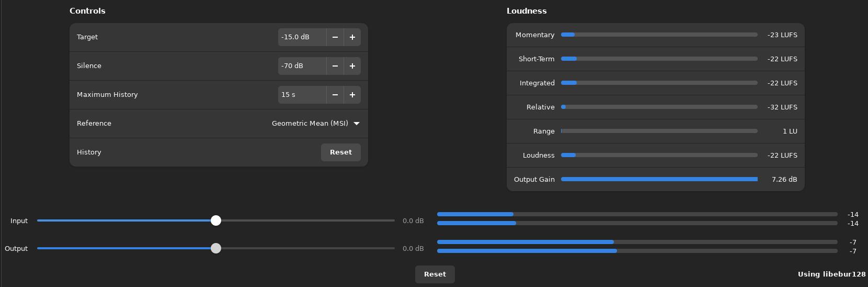Click the Input gain slider handle
The image size is (868, 287).
pyautogui.click(x=216, y=220)
